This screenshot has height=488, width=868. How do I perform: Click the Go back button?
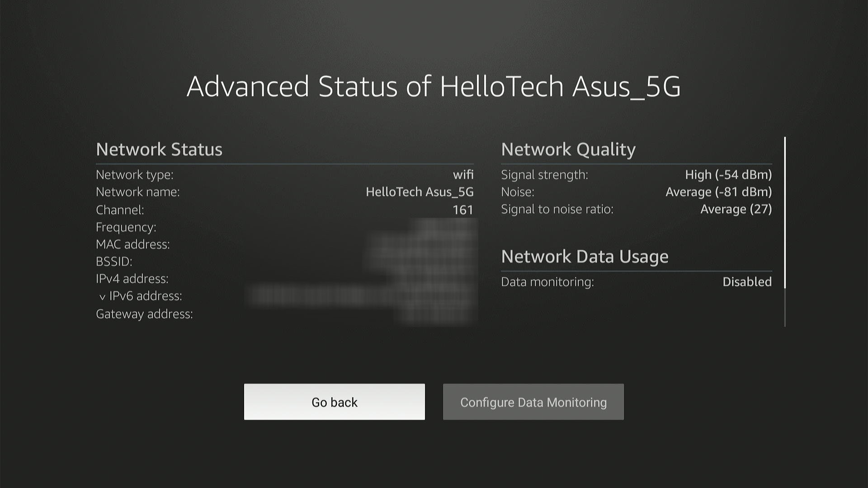pyautogui.click(x=334, y=402)
